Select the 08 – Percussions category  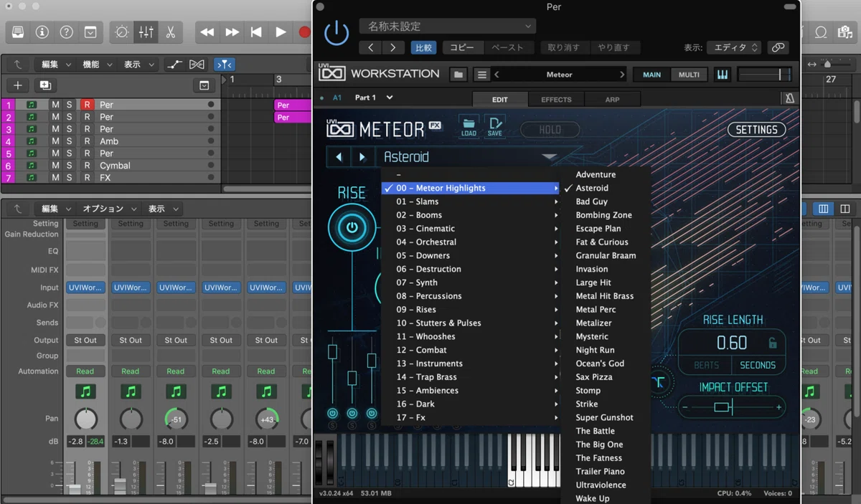[471, 296]
